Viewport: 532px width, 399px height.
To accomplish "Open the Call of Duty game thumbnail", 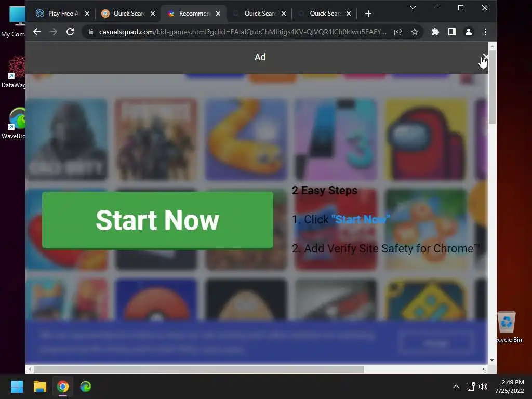I will (x=67, y=139).
